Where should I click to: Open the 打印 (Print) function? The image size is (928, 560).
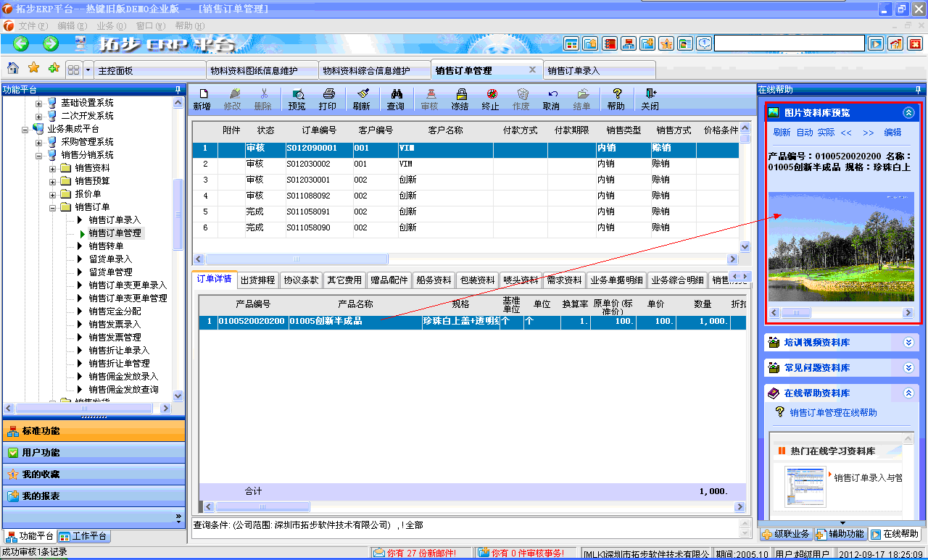tap(328, 99)
